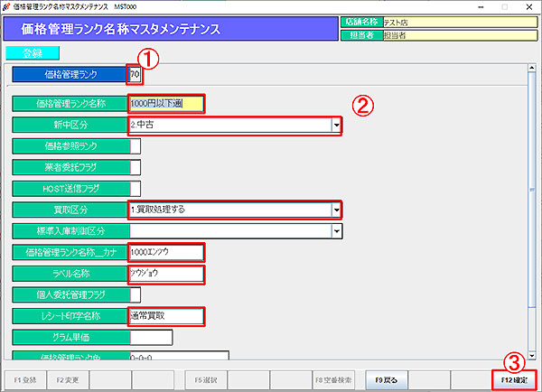Click the 価格管理ランク色 field showing 0-0-0
This screenshot has height=392, width=542.
click(x=179, y=356)
